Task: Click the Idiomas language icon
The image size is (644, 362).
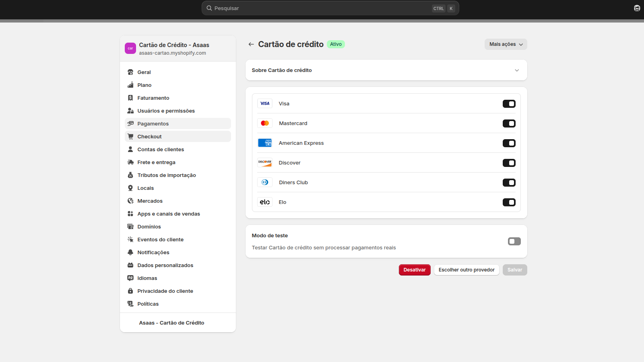Action: 130,278
